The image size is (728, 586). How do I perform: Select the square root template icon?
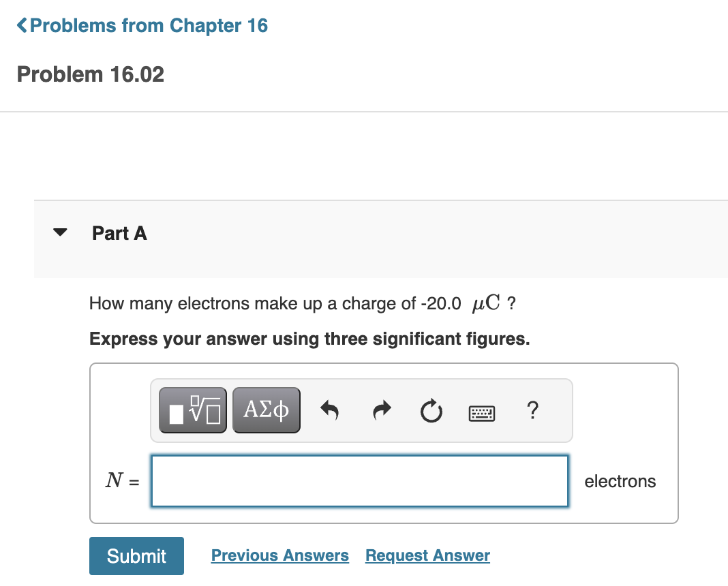pyautogui.click(x=192, y=410)
